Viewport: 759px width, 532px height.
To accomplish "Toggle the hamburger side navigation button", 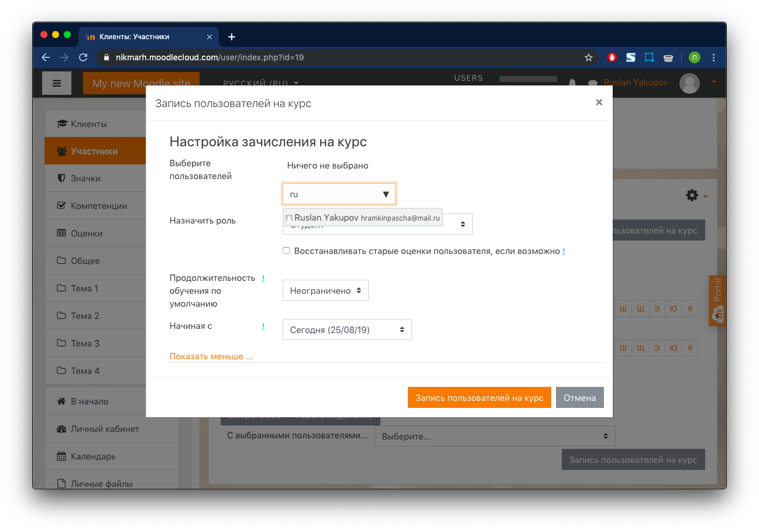I will pos(57,83).
